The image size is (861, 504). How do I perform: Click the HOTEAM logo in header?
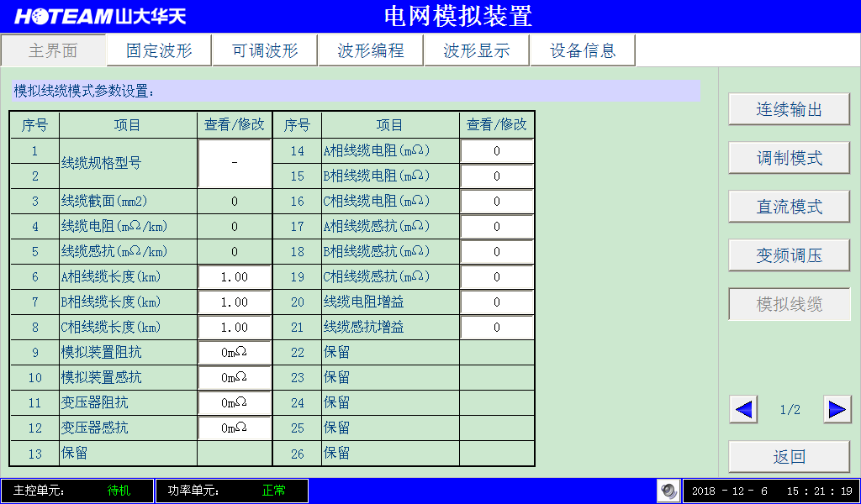101,16
